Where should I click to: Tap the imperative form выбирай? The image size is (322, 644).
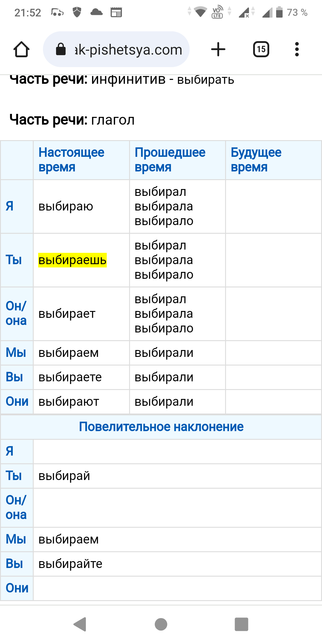click(x=64, y=476)
